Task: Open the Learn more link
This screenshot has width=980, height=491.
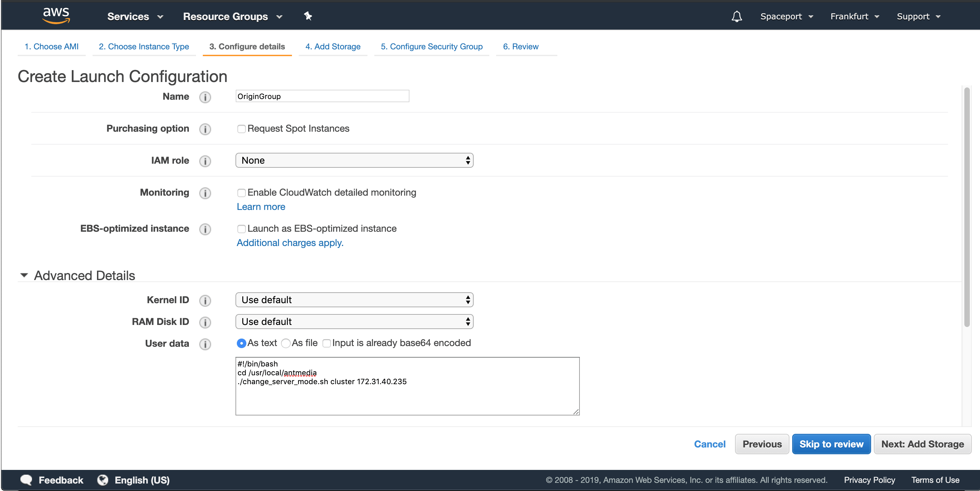Action: pos(261,207)
